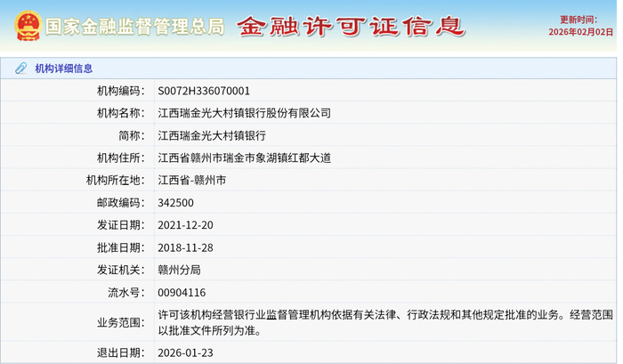The image size is (623, 364).
Task: Click the 机构住所 label
Action: pyautogui.click(x=121, y=158)
